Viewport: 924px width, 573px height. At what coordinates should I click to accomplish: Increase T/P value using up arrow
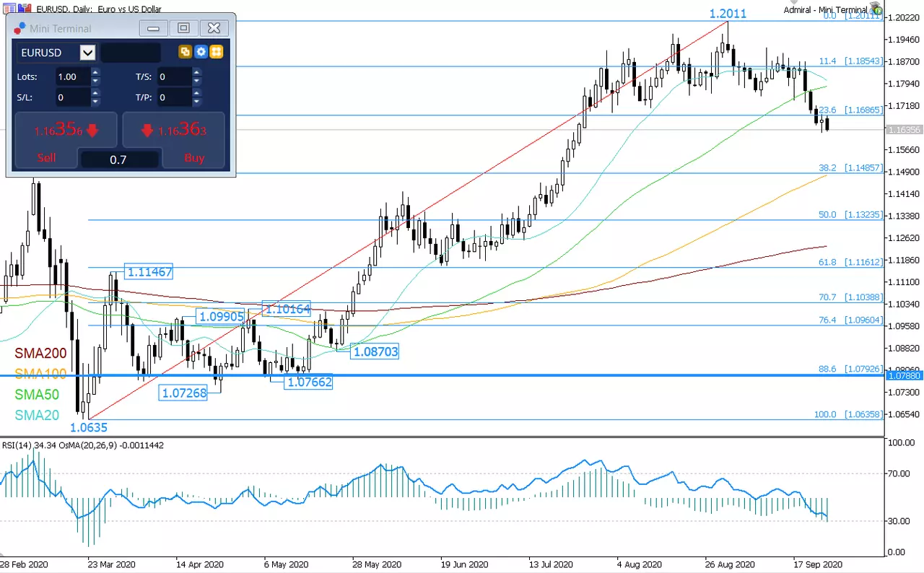click(197, 92)
